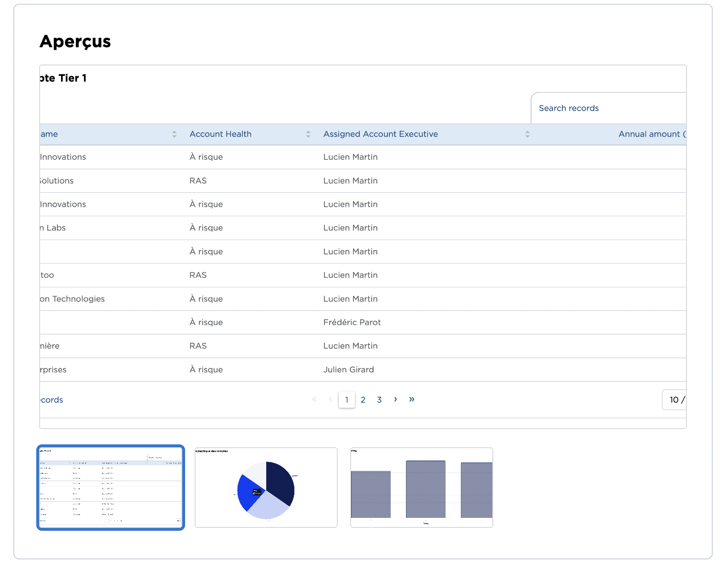Select page 1 in pagination
The height and width of the screenshot is (568, 728).
coord(347,400)
